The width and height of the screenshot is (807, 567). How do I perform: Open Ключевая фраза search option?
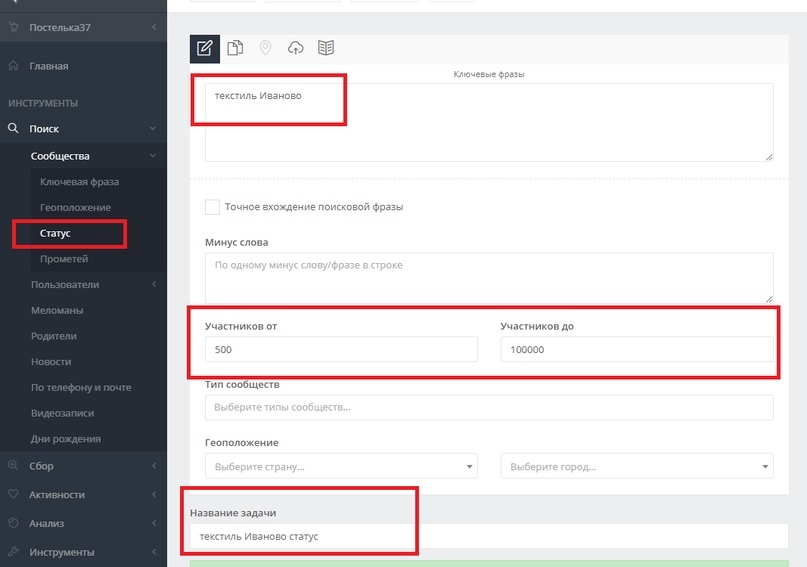coord(79,182)
